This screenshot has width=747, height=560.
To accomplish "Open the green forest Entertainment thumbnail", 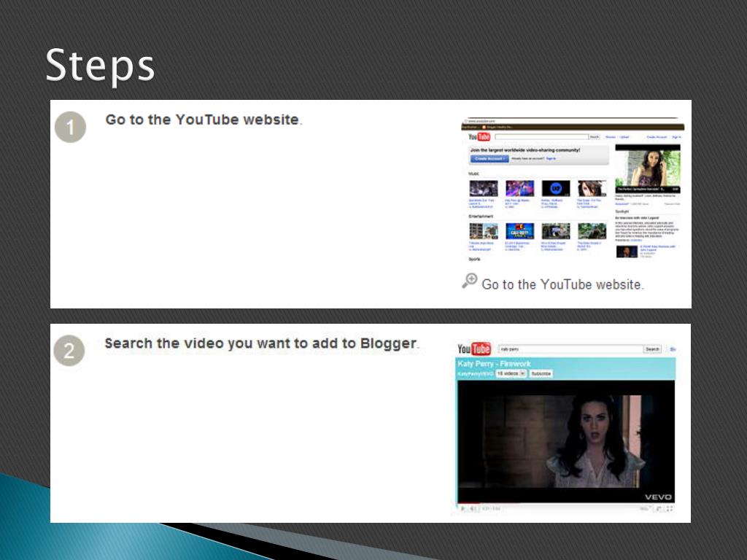I will 592,231.
